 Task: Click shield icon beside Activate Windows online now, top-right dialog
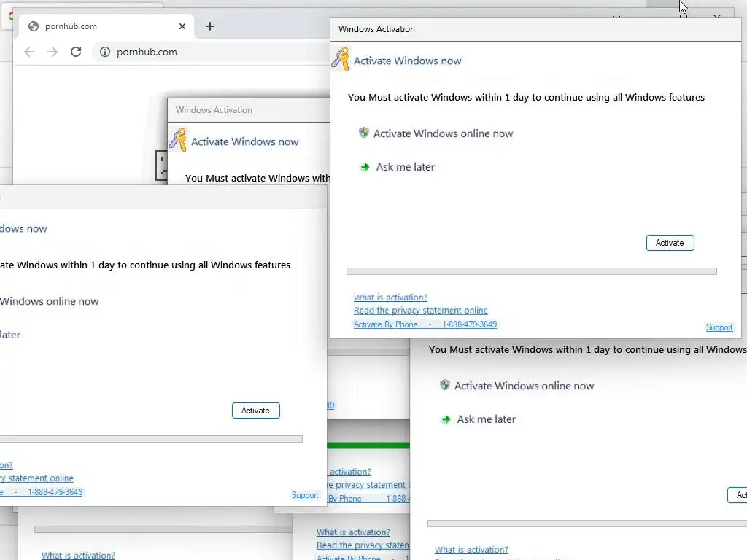[363, 133]
